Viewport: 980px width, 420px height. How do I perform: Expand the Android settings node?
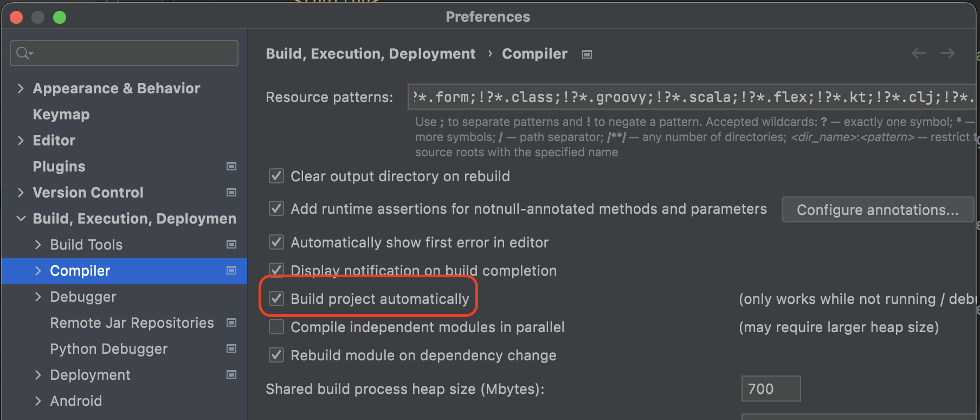(37, 400)
